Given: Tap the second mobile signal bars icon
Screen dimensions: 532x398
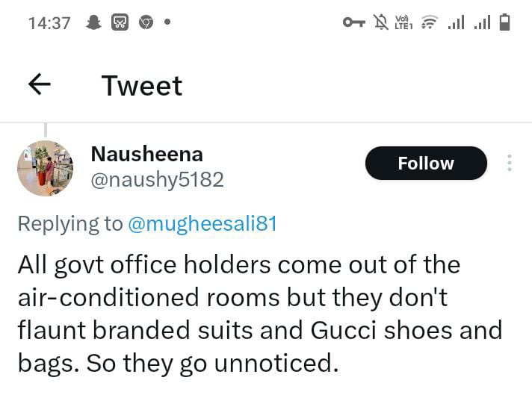Looking at the screenshot, I should (482, 23).
